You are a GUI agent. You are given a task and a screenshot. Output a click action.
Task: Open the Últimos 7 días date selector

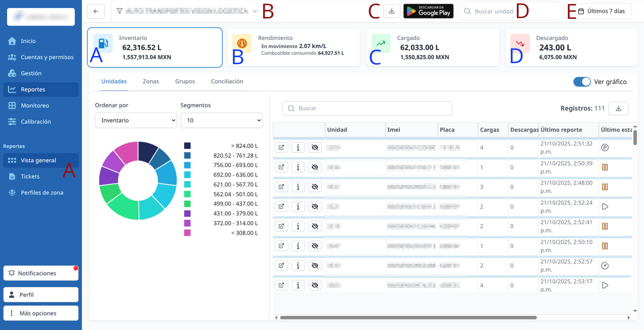(x=602, y=11)
